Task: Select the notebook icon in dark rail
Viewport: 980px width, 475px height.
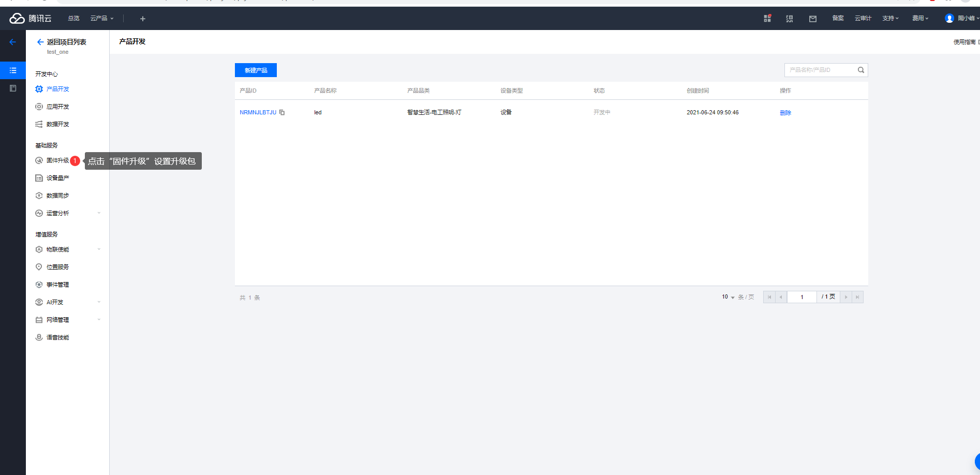Action: coord(13,88)
